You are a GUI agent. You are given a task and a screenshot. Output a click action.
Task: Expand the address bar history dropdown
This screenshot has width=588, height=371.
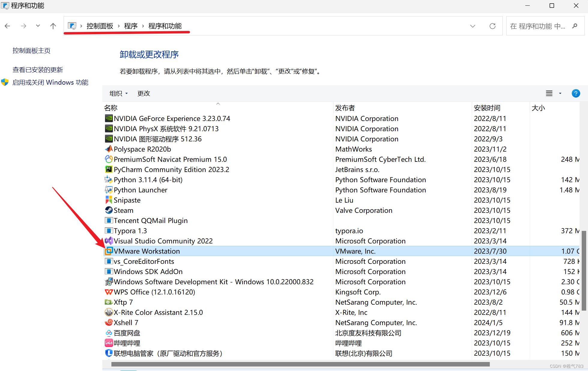(x=472, y=26)
